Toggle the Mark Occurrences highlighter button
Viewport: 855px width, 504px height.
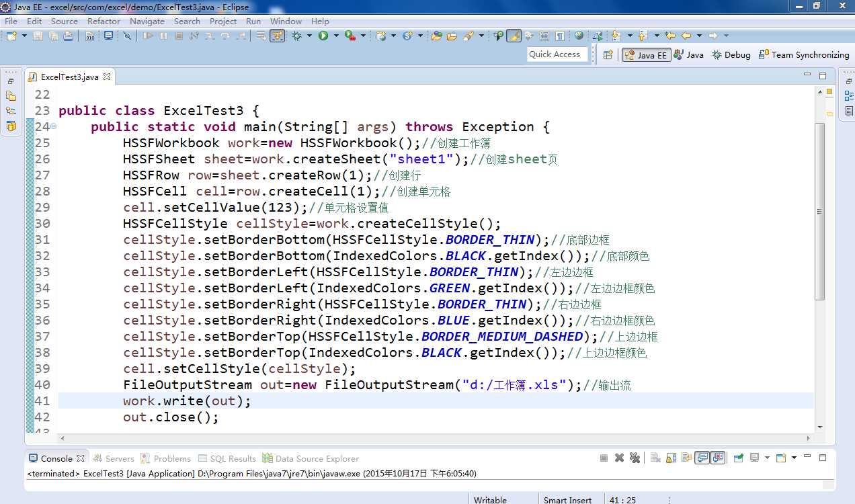[513, 36]
